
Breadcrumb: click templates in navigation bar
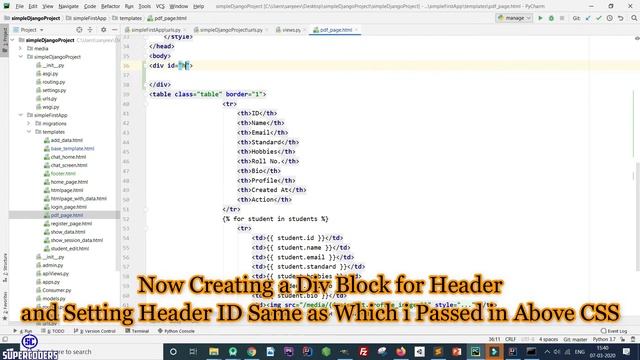[127, 18]
